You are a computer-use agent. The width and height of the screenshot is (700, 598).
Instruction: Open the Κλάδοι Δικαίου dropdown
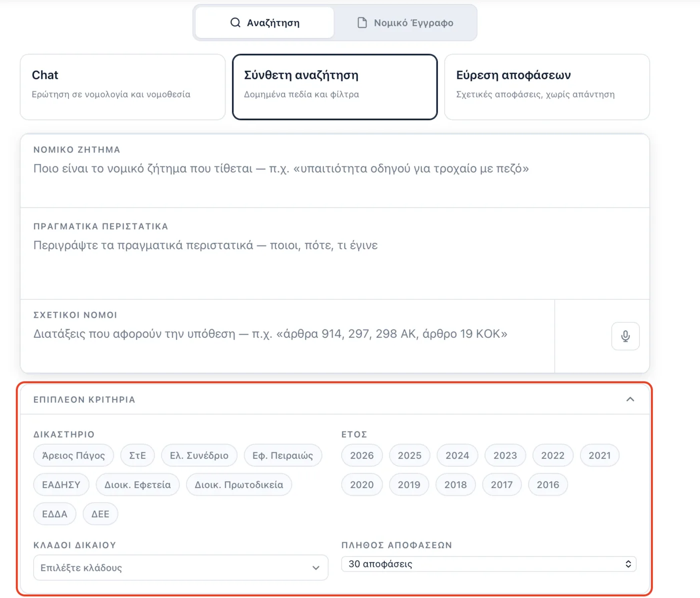[180, 568]
